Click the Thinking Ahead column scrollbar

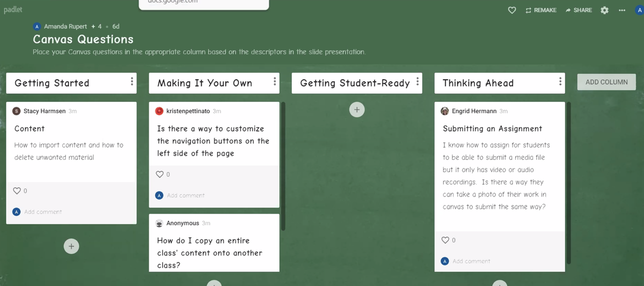coord(568,182)
